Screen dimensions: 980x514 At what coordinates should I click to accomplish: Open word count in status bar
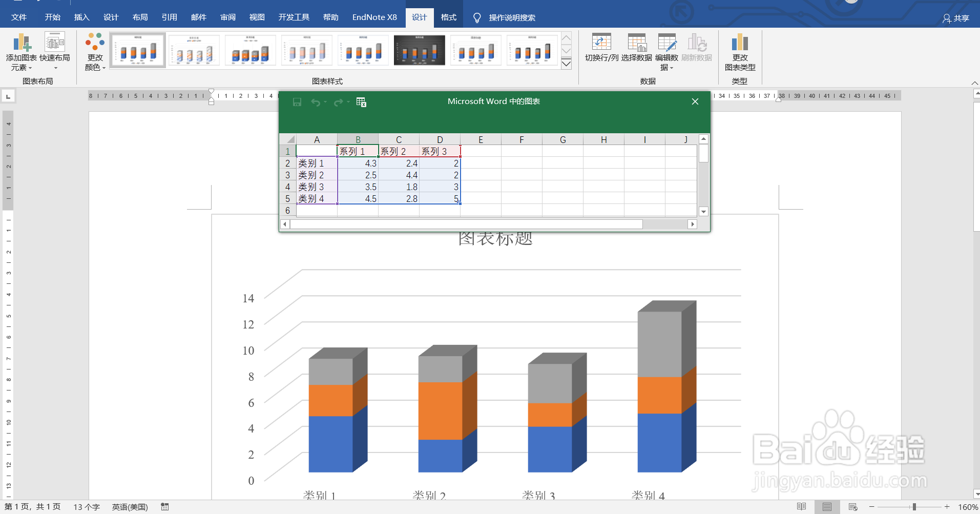87,507
